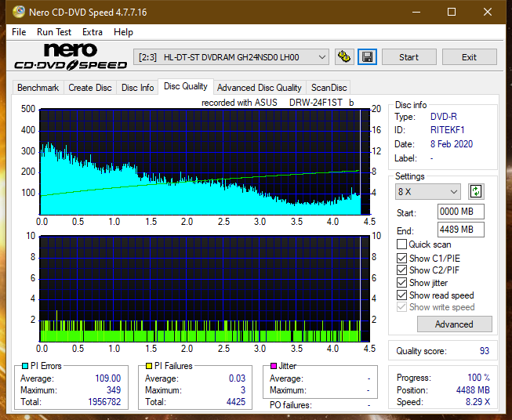Open the Advanced settings button
This screenshot has width=512, height=420.
[454, 324]
